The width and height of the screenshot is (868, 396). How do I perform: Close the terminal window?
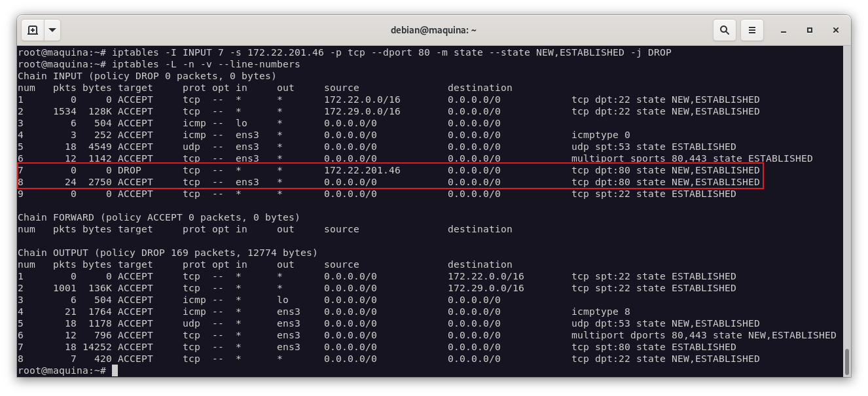[x=836, y=30]
